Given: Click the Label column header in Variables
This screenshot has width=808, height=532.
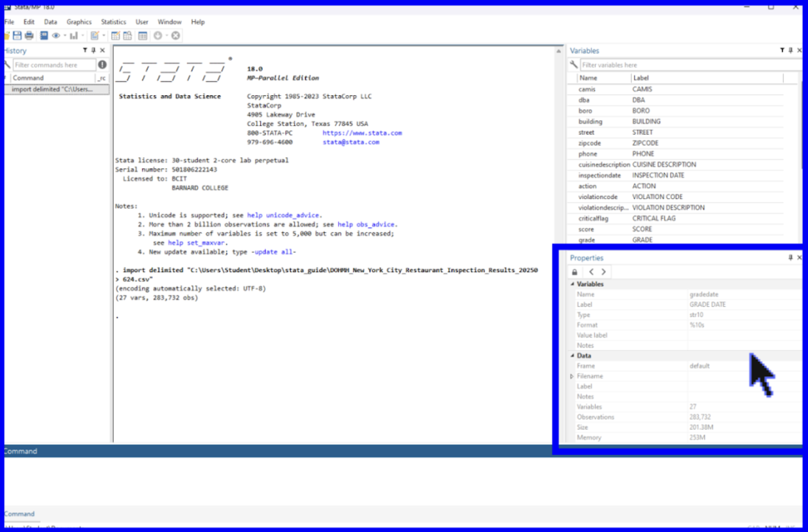Looking at the screenshot, I should coord(707,78).
